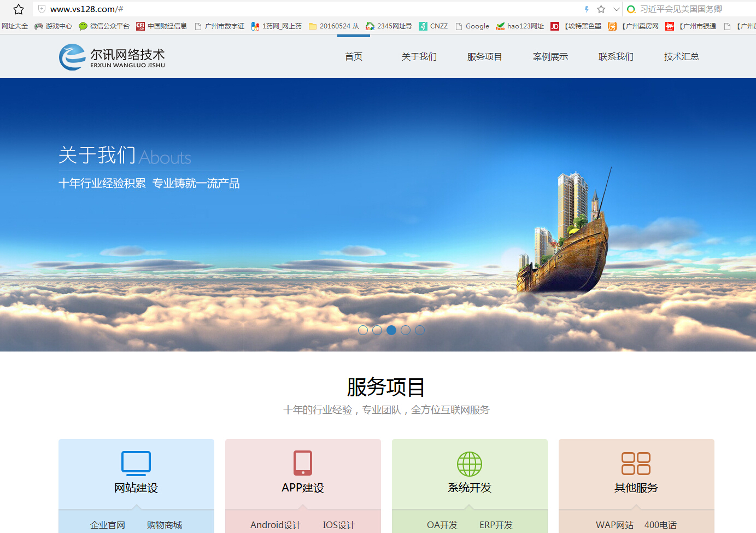Click the OA开发 link

(442, 525)
